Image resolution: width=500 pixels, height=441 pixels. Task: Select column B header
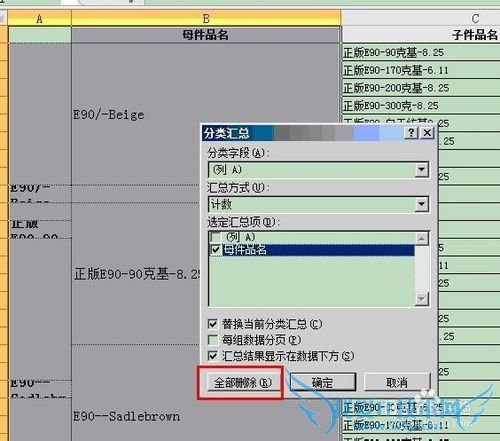pyautogui.click(x=206, y=18)
